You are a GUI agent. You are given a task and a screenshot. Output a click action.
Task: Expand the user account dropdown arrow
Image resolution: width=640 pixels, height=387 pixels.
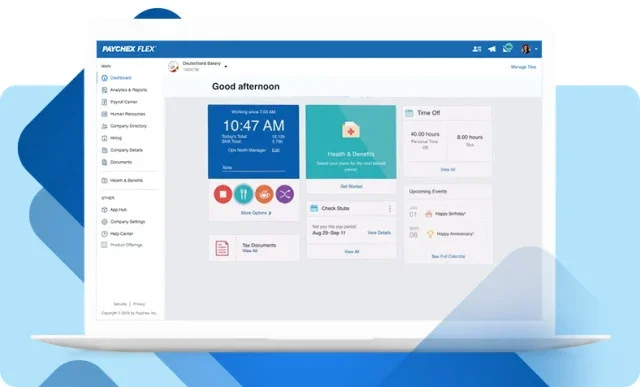pos(536,49)
